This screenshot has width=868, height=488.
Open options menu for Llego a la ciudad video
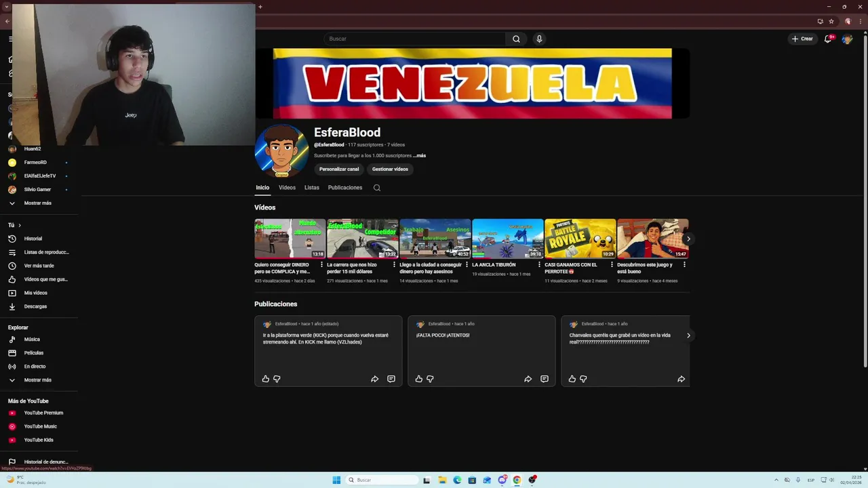[467, 265]
